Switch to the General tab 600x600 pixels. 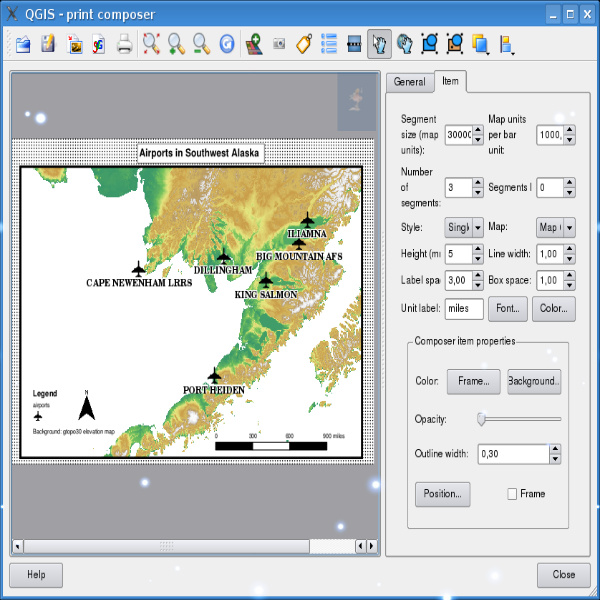pyautogui.click(x=409, y=82)
